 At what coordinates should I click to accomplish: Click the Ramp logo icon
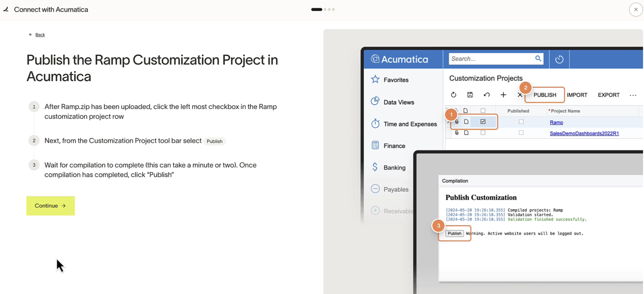point(6,9)
